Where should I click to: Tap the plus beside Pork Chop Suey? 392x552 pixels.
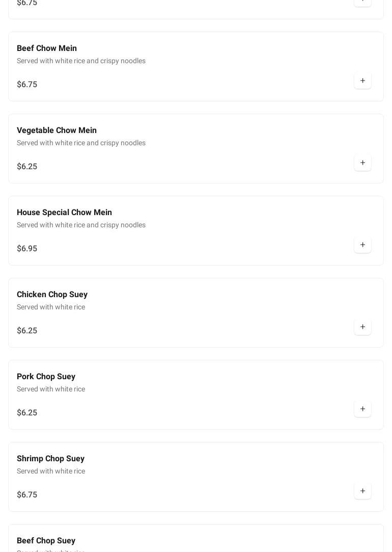click(362, 409)
